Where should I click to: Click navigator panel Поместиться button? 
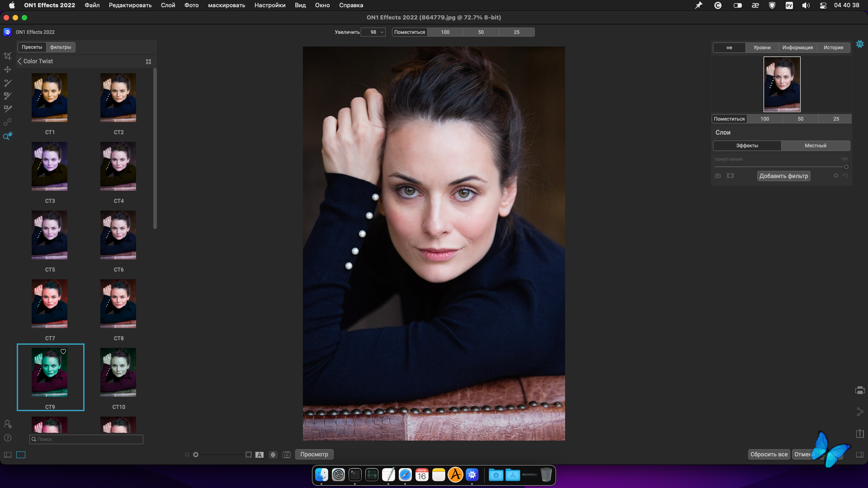click(x=729, y=119)
